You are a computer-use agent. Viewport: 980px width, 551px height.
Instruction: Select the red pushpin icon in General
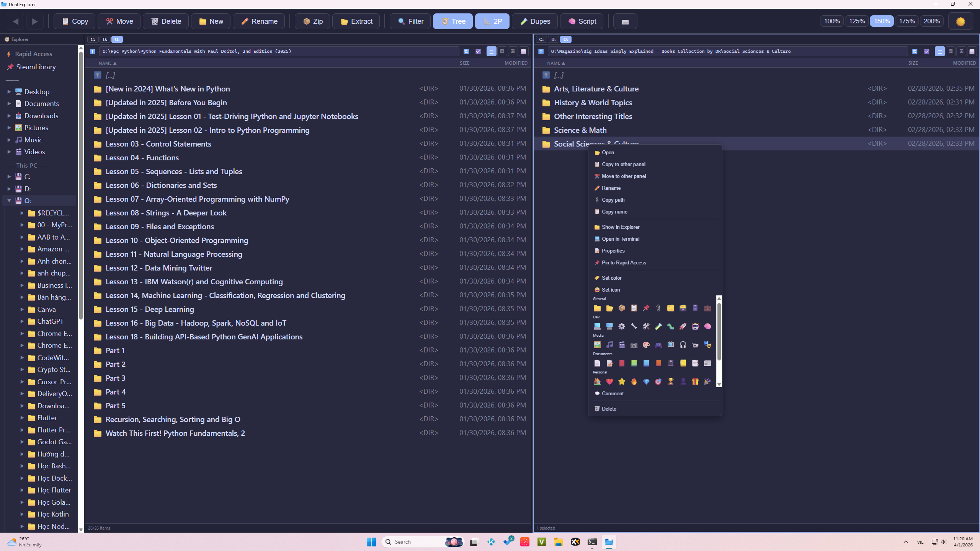point(646,308)
